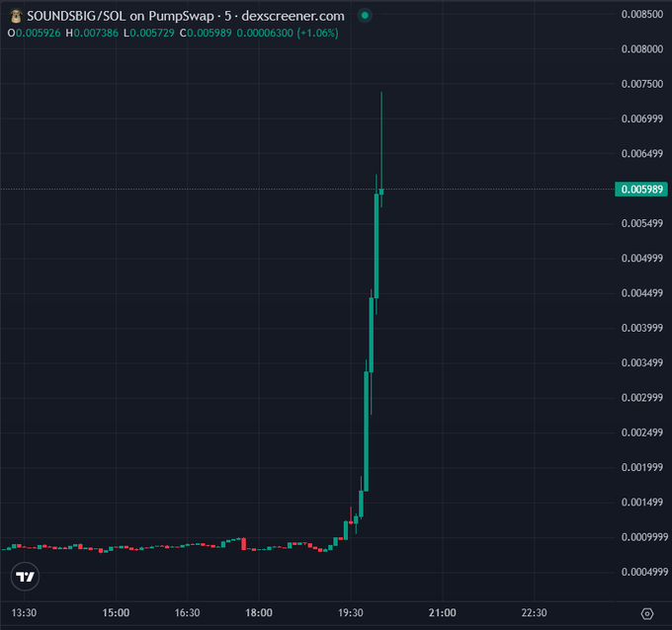
Task: Click the high value H0.007386
Action: pyautogui.click(x=92, y=33)
